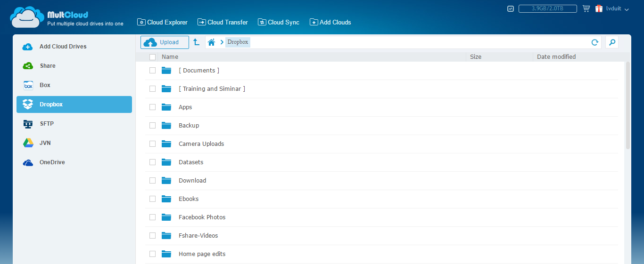Check the Fshare-Videos checkbox
Image resolution: width=644 pixels, height=264 pixels.
point(152,235)
